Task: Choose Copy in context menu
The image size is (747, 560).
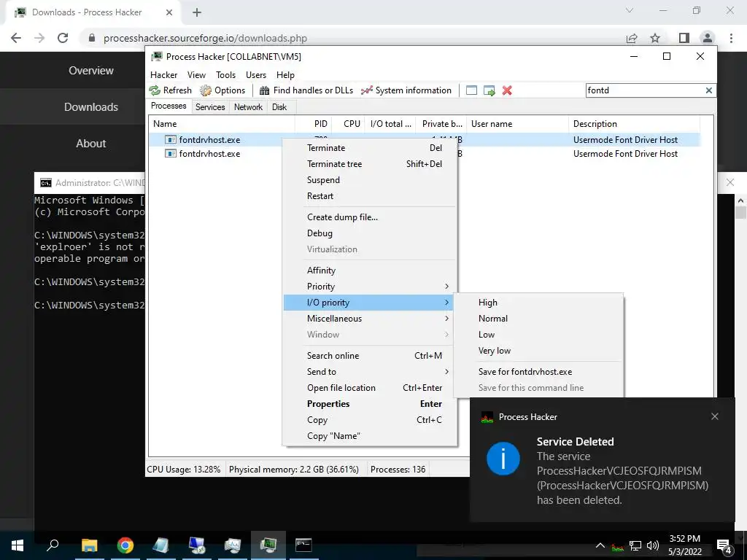Action: pyautogui.click(x=370, y=420)
